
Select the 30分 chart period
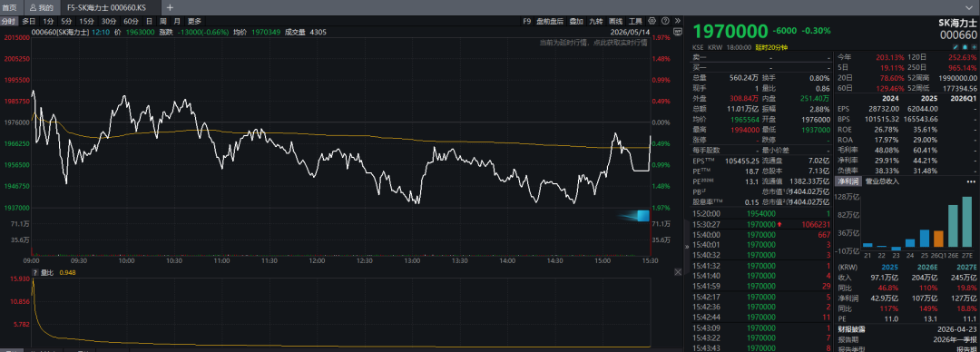point(109,21)
